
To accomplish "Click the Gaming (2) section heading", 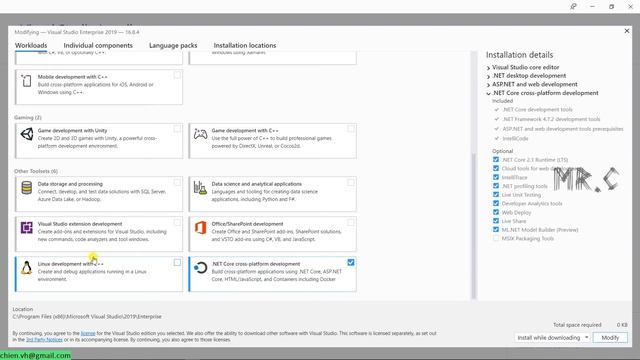I will (x=28, y=118).
